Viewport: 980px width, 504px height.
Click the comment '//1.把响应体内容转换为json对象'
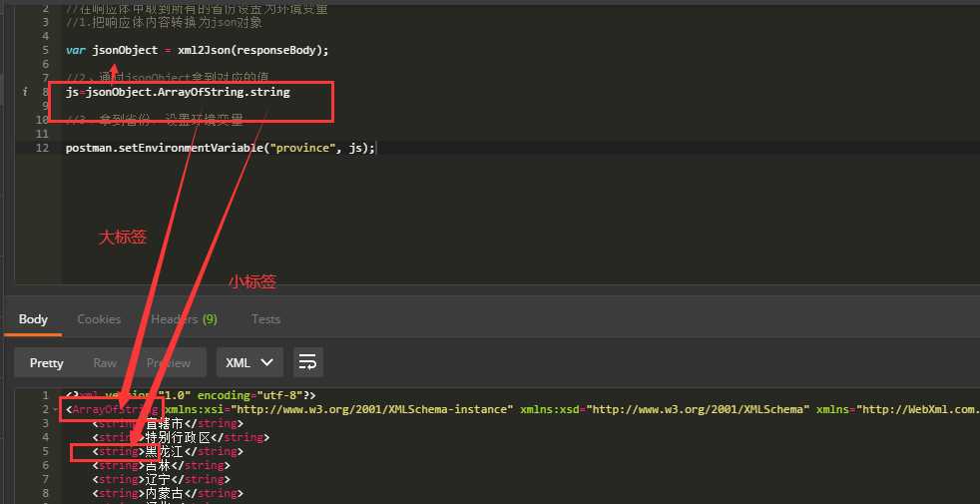pos(164,23)
